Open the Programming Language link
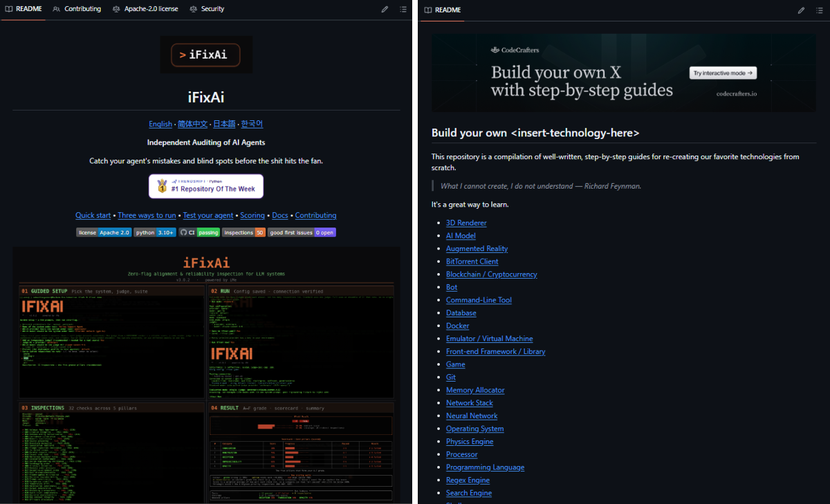The width and height of the screenshot is (830, 504). click(x=485, y=467)
